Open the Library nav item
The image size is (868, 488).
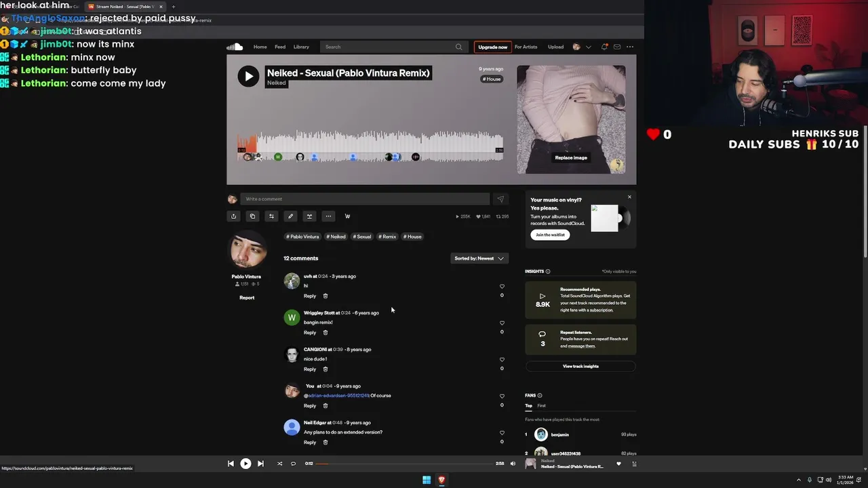click(301, 47)
